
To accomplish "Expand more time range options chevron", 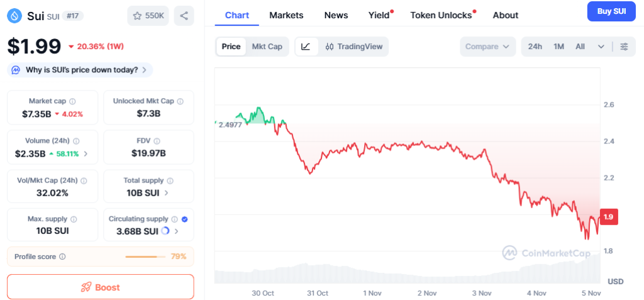I will (x=601, y=47).
